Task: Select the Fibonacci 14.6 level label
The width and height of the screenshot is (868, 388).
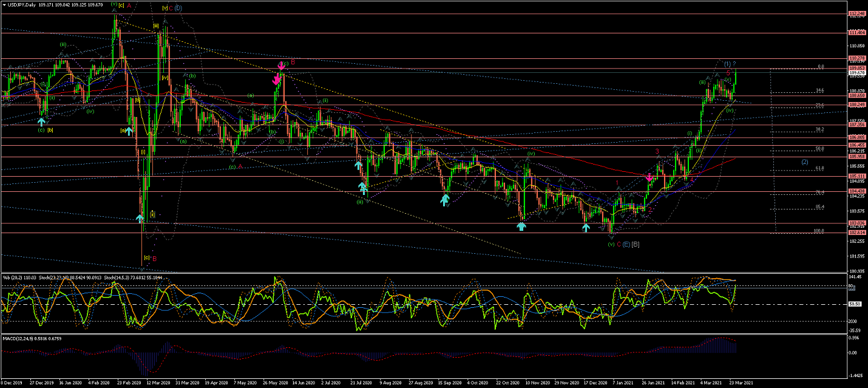Action: pyautogui.click(x=819, y=90)
